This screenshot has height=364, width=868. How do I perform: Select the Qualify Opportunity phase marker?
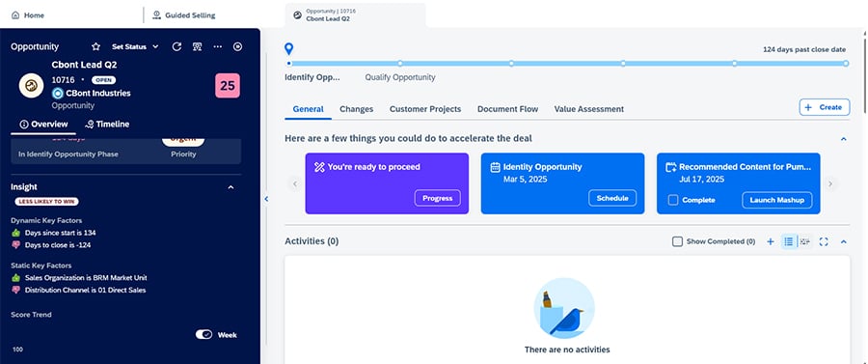coord(400,63)
